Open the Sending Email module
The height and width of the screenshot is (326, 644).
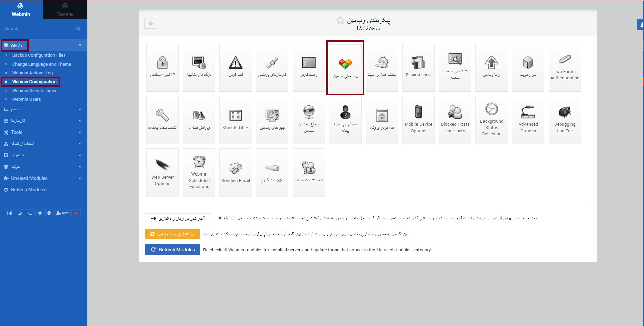click(x=236, y=172)
